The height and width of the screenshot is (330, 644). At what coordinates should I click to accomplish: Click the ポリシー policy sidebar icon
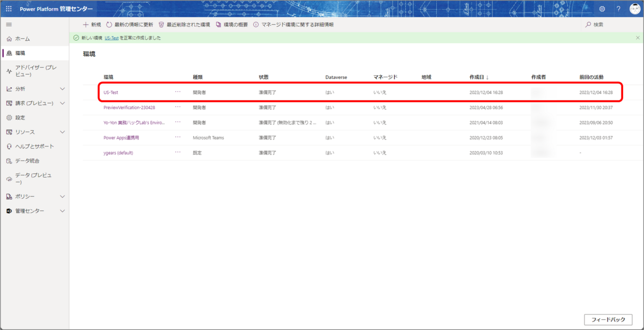point(9,197)
